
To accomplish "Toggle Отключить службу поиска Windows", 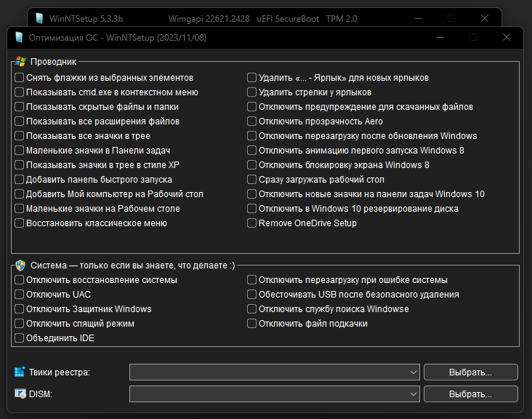I will pyautogui.click(x=251, y=309).
